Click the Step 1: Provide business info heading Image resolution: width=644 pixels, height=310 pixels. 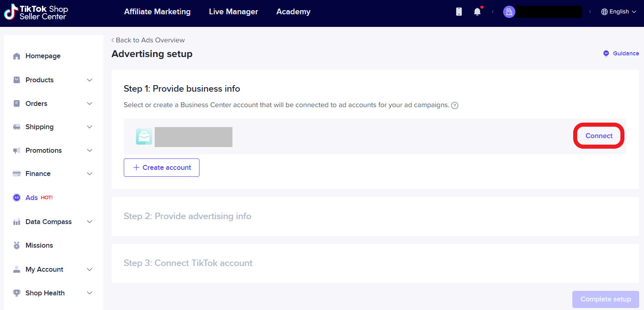[x=182, y=89]
